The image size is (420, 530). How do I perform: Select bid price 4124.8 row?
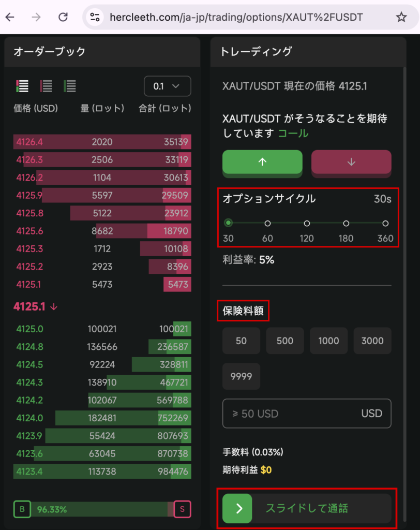(x=102, y=347)
